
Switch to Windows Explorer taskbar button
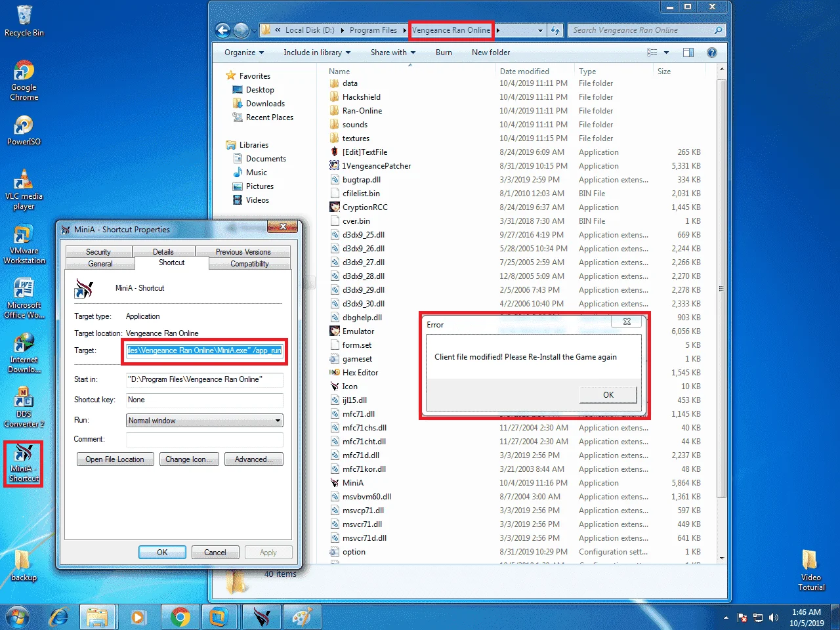(98, 618)
